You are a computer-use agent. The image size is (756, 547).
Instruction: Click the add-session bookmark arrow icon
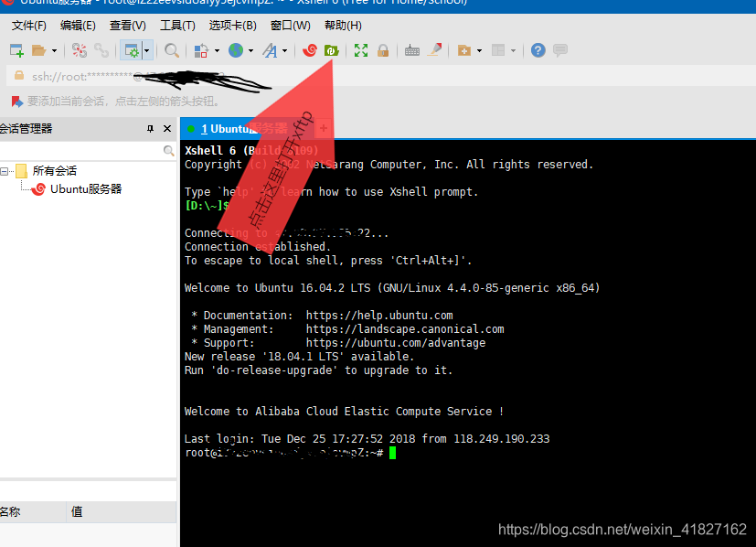(x=16, y=102)
